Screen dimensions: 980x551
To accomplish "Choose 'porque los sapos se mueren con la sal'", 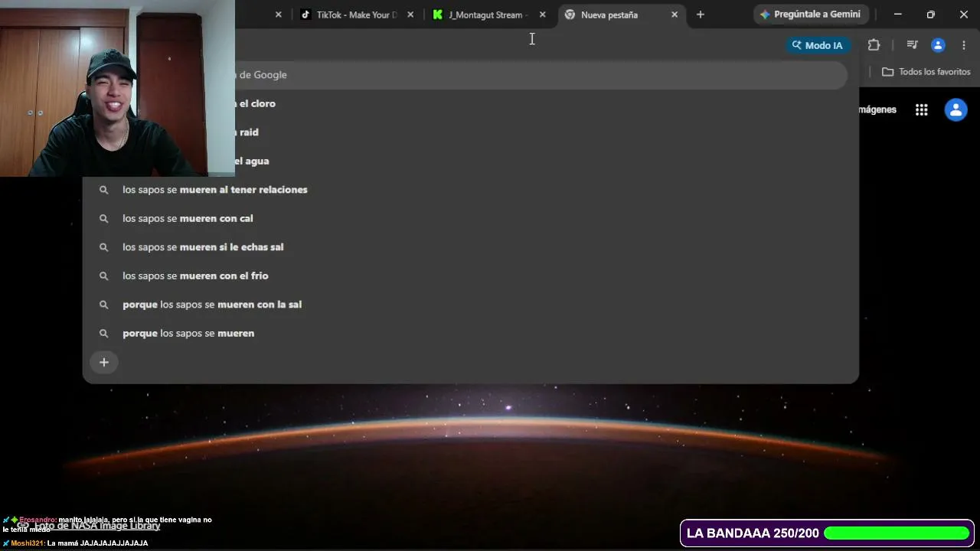I will tap(470, 305).
